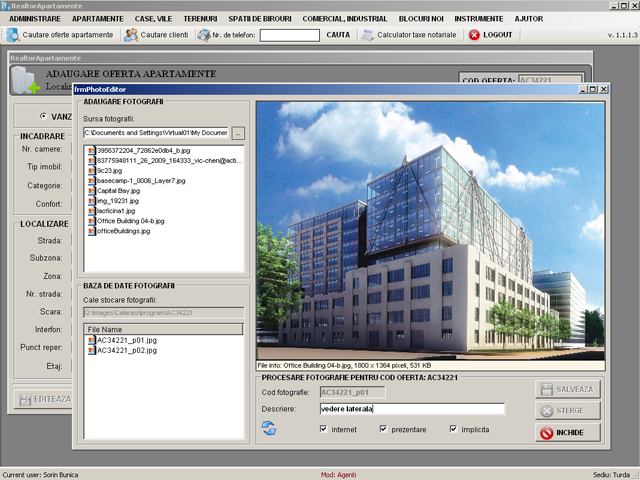Screen dimensions: 640x480
Task: Click the red LOGOUT icon
Action: tap(474, 35)
